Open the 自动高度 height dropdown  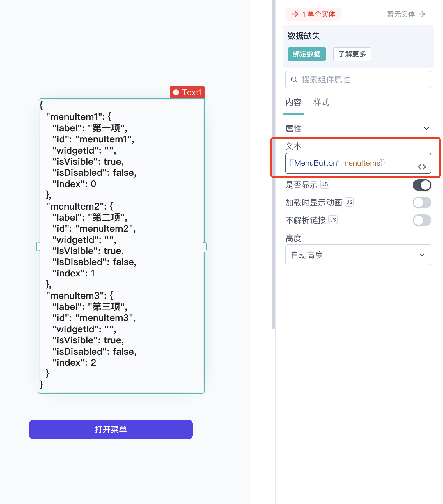358,255
